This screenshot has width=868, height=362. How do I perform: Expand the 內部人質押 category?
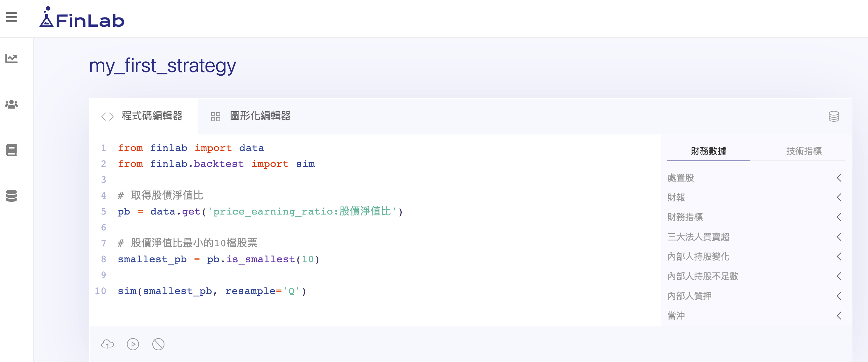(755, 296)
